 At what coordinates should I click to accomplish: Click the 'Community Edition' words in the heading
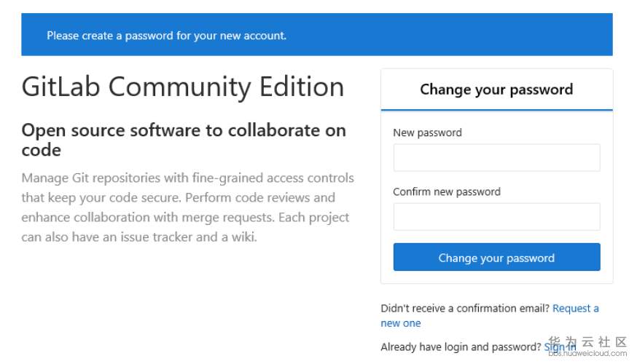(x=226, y=87)
